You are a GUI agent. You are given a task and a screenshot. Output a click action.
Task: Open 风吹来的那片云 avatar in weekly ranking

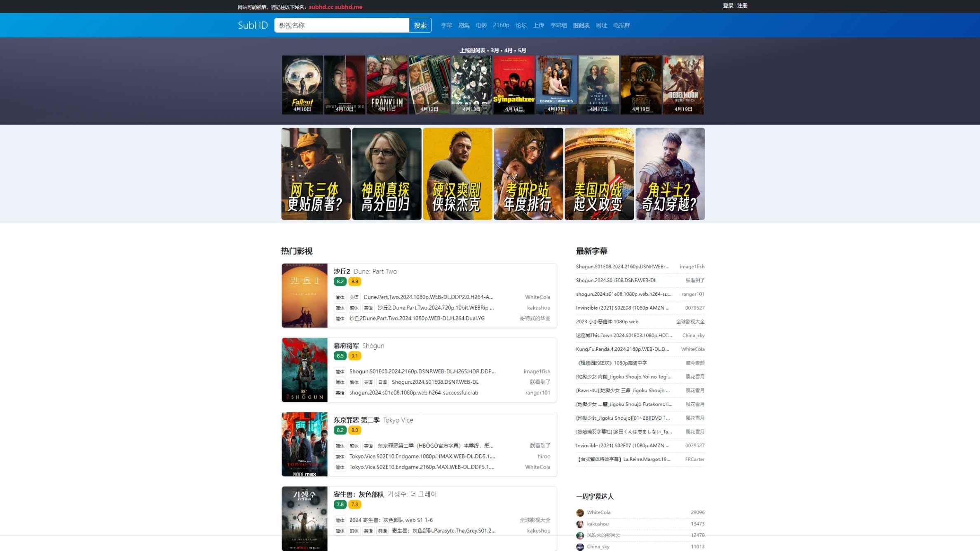tap(580, 535)
